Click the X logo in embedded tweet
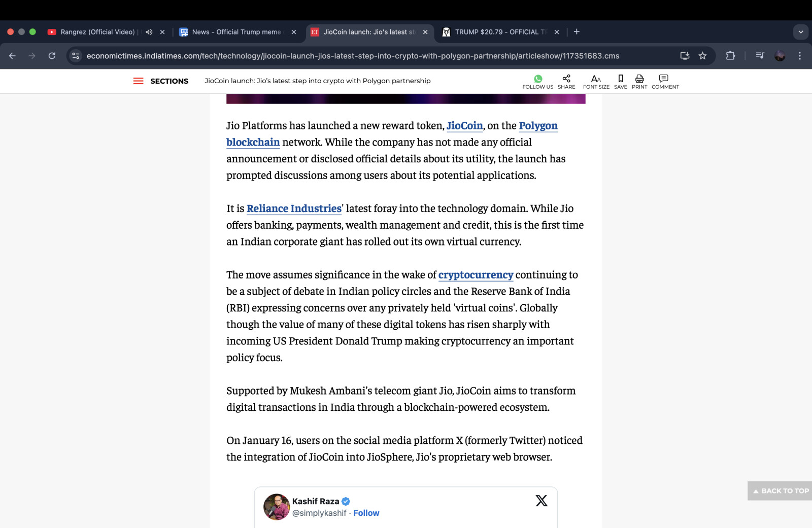The height and width of the screenshot is (528, 812). (x=542, y=501)
